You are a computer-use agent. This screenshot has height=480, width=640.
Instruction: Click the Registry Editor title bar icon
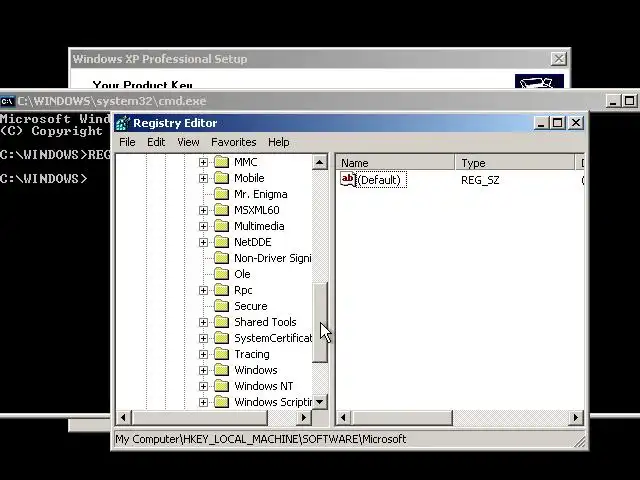pyautogui.click(x=122, y=123)
